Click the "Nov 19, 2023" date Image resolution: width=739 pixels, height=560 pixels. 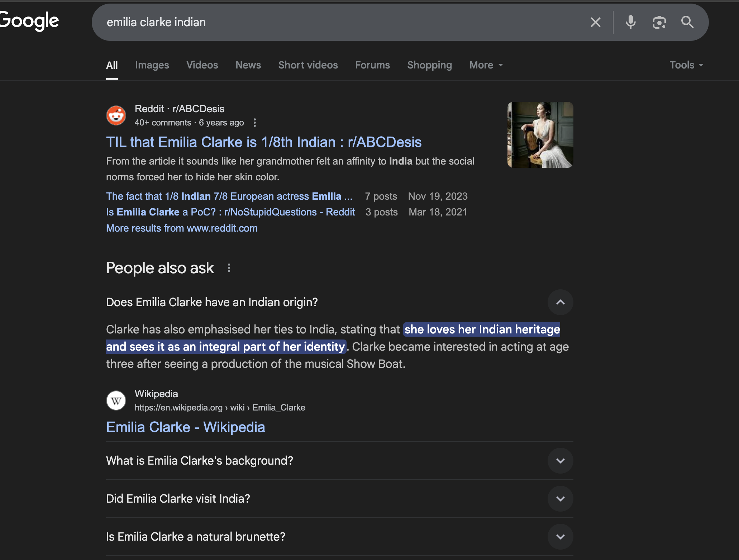(438, 196)
